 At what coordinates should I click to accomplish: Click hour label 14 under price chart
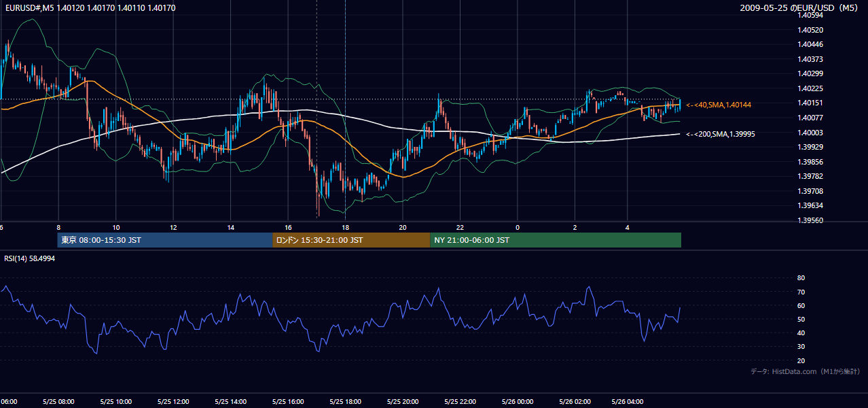[x=231, y=228]
